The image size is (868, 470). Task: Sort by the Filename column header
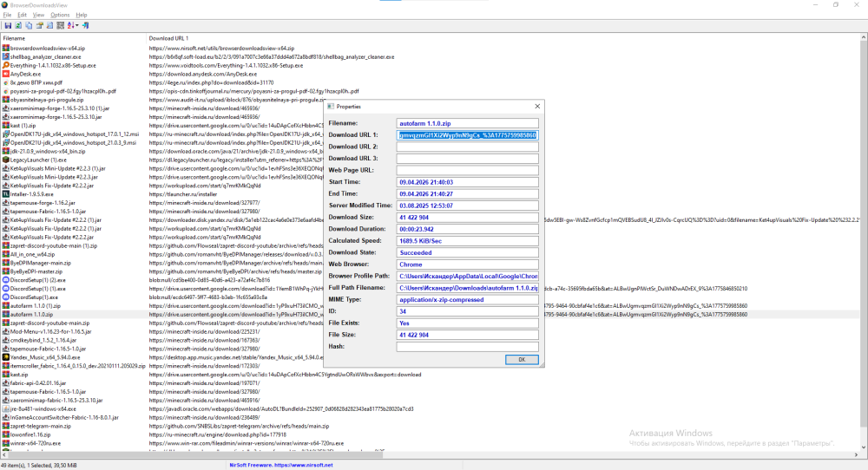(73, 38)
